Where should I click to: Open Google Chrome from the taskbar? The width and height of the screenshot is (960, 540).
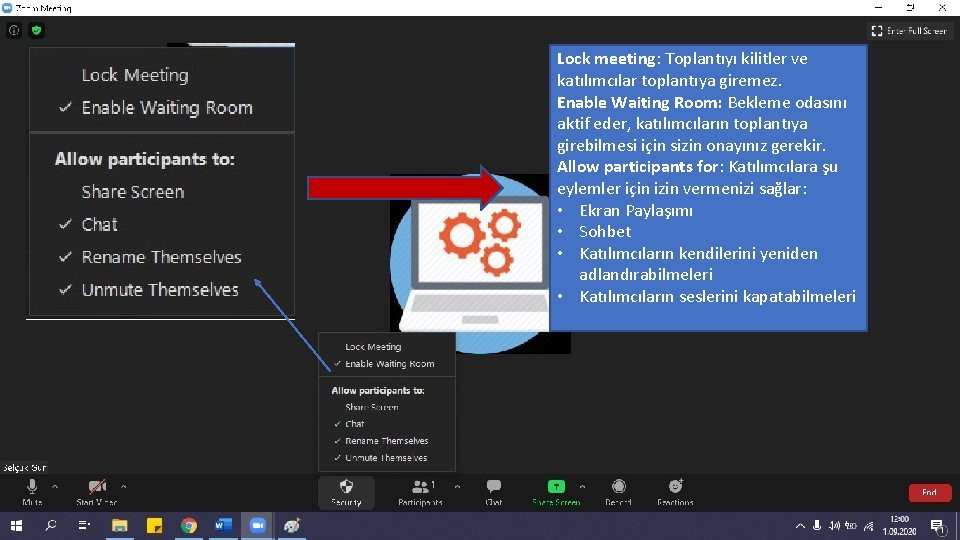(189, 526)
